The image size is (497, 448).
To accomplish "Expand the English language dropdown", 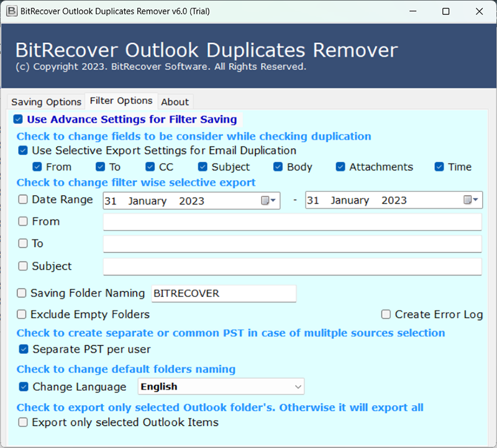I will point(221,386).
